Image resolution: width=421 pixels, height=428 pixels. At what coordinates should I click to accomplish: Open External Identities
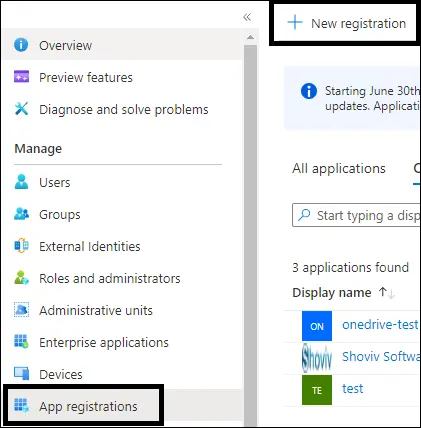tap(123, 246)
